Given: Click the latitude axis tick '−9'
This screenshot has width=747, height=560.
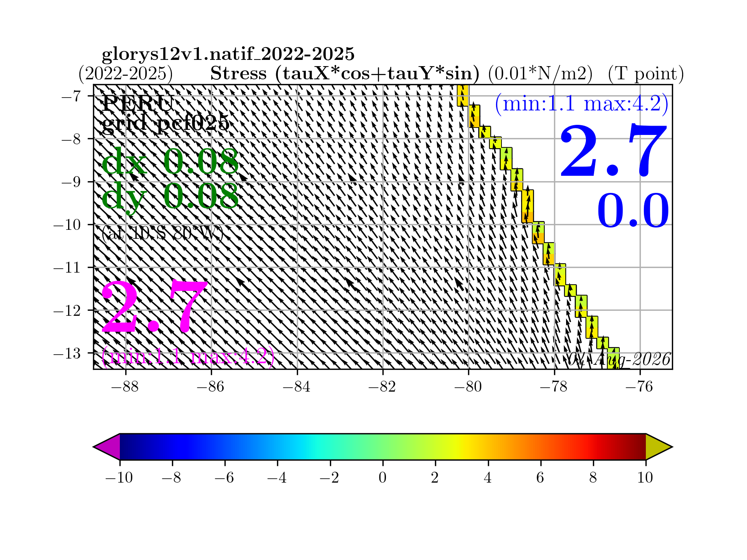Looking at the screenshot, I should click(71, 182).
